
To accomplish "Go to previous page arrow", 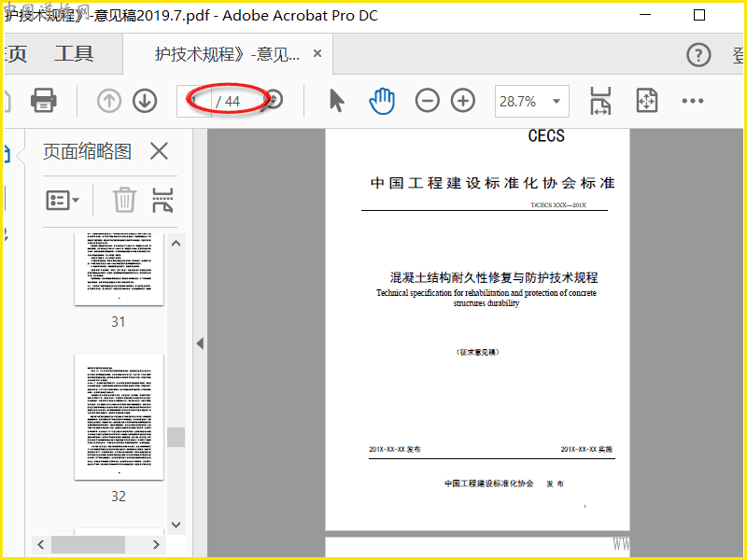I will click(x=109, y=101).
